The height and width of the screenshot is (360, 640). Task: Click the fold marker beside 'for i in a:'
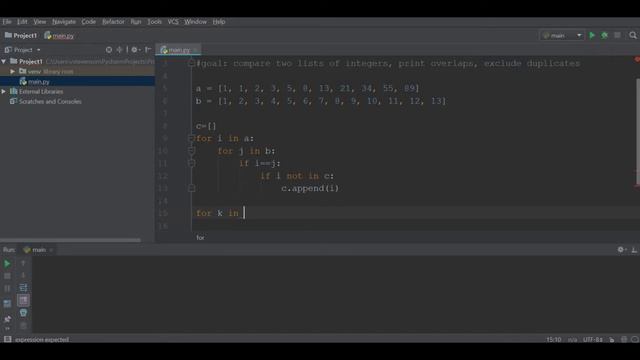pyautogui.click(x=191, y=138)
